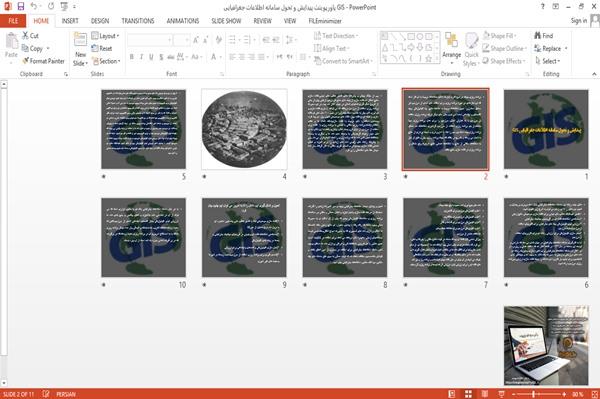Click the Undo arrow icon
600x399 pixels.
click(x=34, y=7)
